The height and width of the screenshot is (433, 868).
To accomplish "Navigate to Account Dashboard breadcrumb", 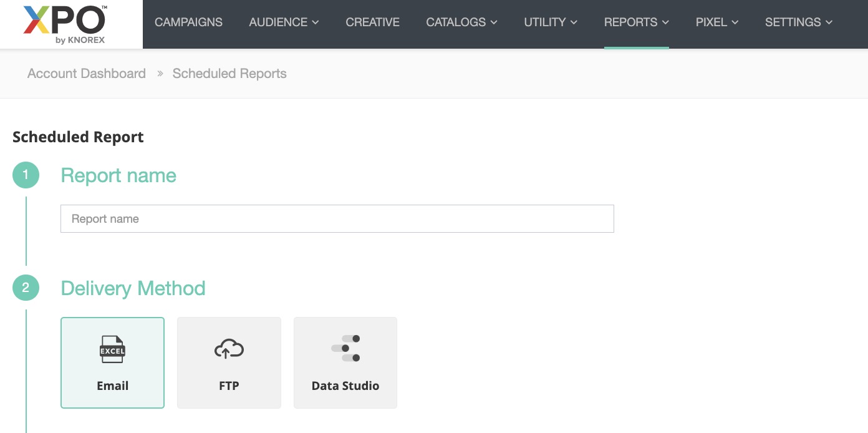I will 87,74.
